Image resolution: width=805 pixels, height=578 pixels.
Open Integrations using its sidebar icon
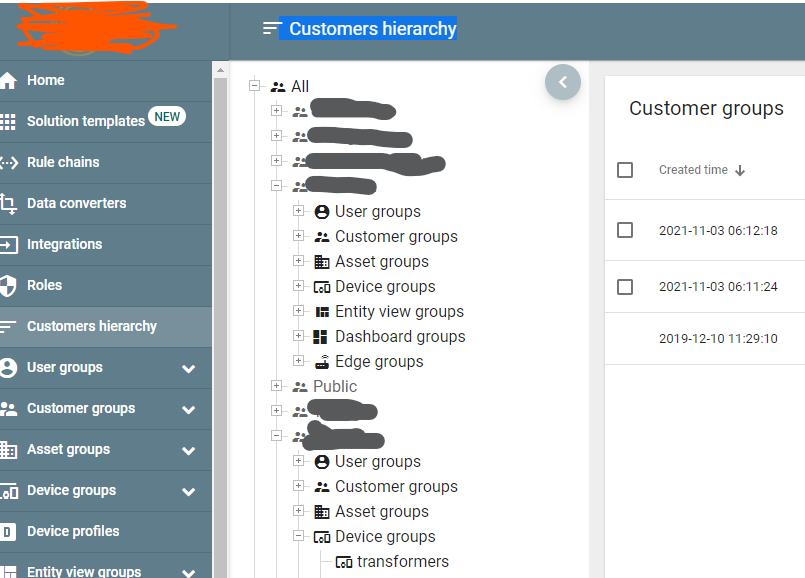(x=12, y=244)
